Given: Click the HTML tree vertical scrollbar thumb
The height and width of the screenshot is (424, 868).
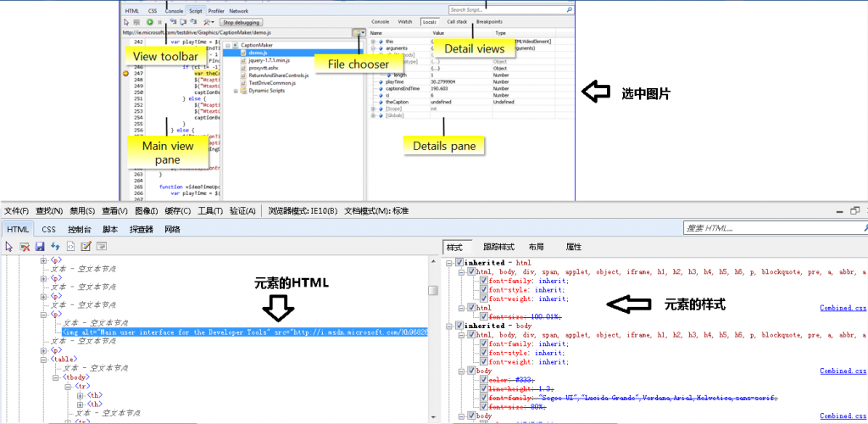Looking at the screenshot, I should click(433, 291).
